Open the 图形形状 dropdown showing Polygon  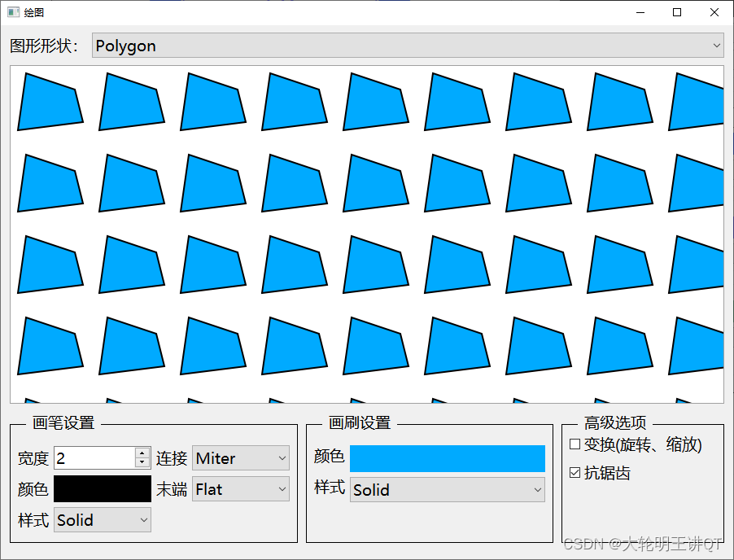point(407,46)
